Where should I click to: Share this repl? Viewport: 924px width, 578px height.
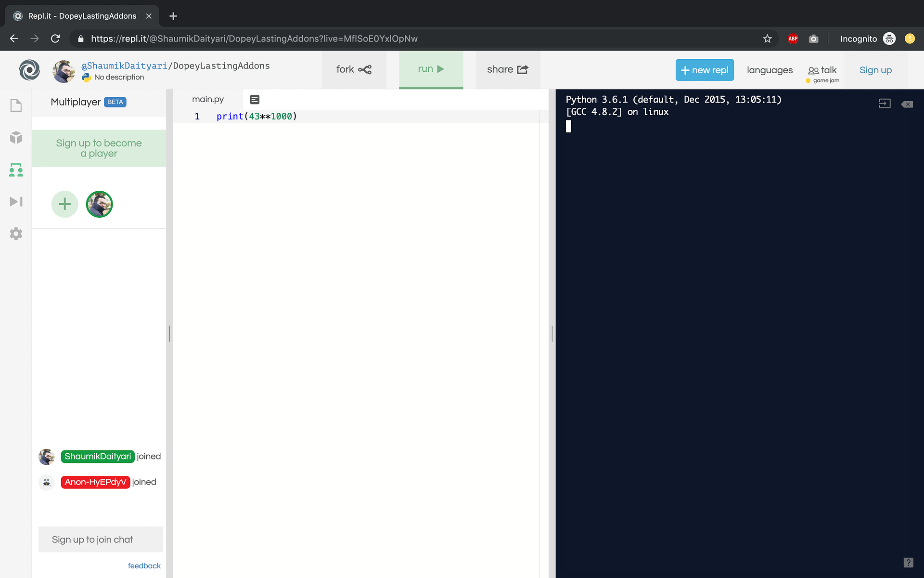508,69
